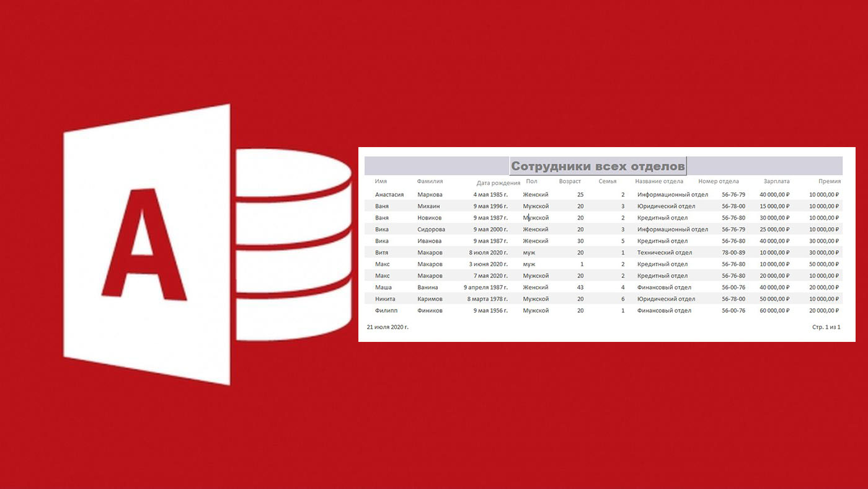Click the 'Название отдела' column header
This screenshot has width=868, height=489.
click(659, 181)
